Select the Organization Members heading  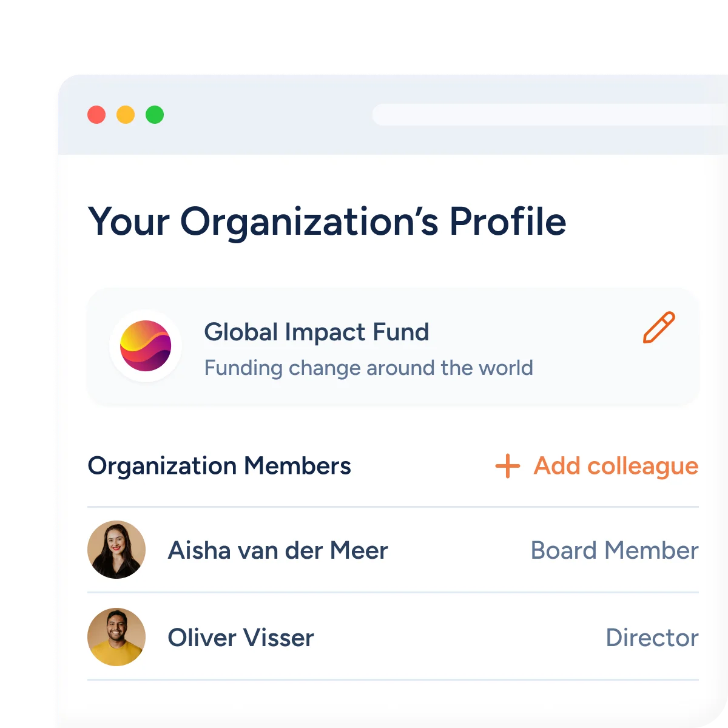220,467
